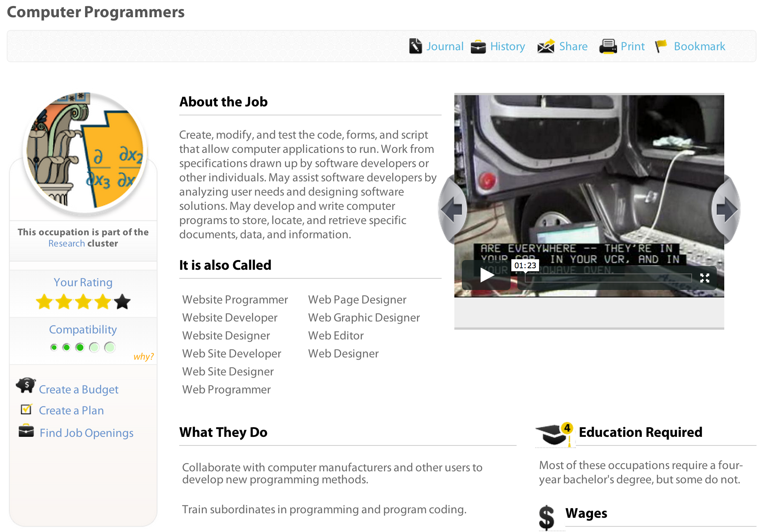Rate three stars in Your Rating

coord(83,302)
